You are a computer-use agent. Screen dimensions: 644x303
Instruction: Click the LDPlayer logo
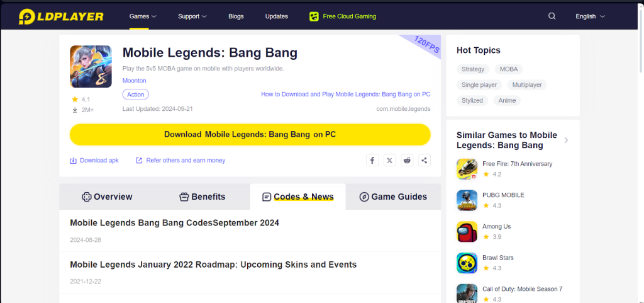click(61, 16)
